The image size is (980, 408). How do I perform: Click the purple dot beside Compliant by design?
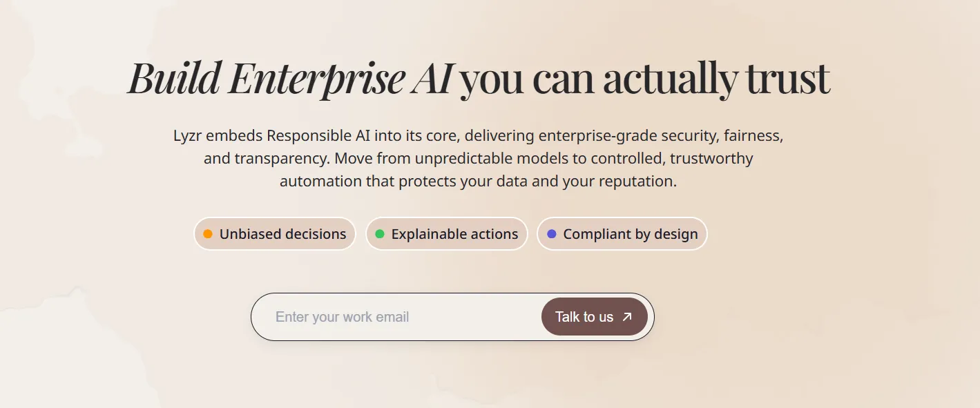[552, 234]
